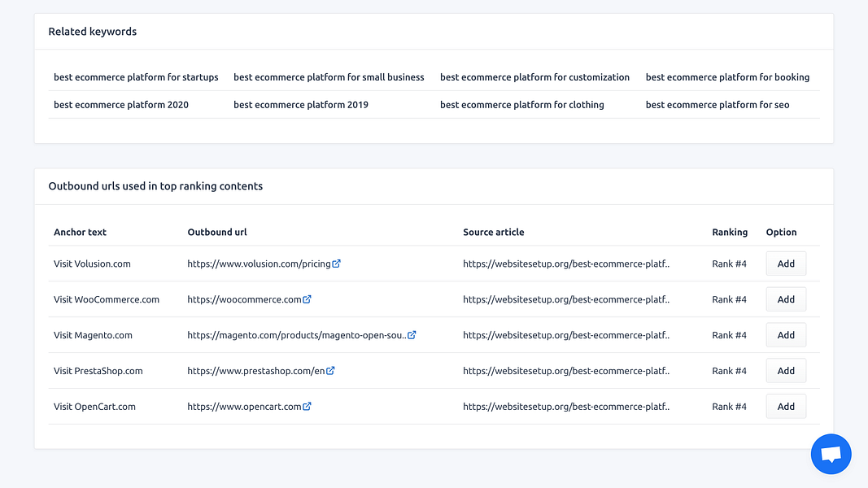Image resolution: width=868 pixels, height=488 pixels.
Task: Click the 'Source article' column header
Action: click(493, 232)
